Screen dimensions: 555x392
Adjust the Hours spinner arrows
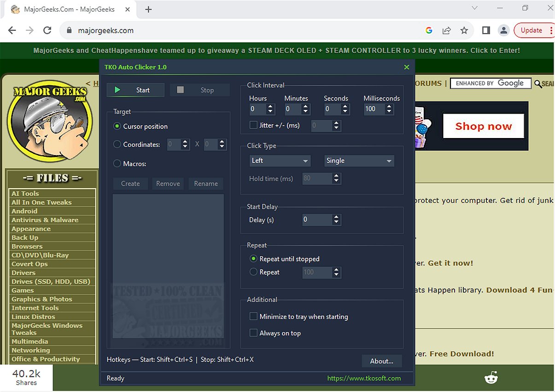pyautogui.click(x=270, y=109)
